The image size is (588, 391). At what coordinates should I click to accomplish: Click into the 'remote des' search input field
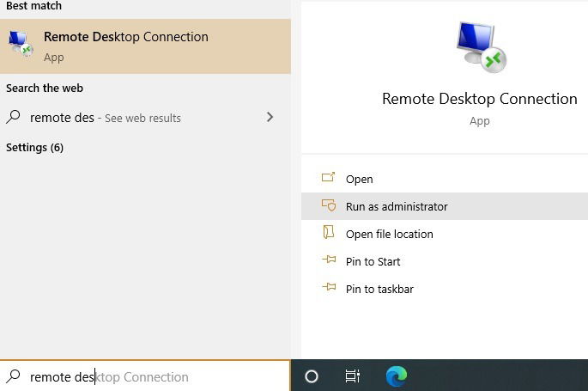click(x=145, y=376)
